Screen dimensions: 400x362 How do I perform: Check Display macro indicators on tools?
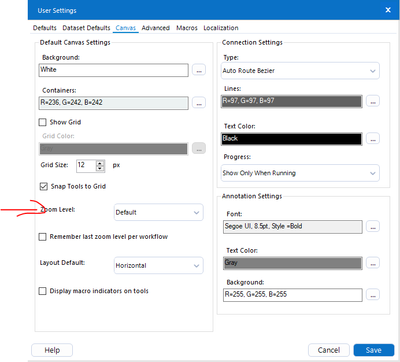click(x=43, y=291)
